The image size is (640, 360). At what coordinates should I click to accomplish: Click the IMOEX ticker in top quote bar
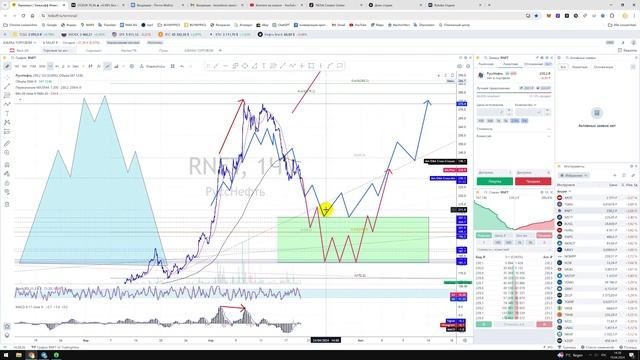point(83,34)
